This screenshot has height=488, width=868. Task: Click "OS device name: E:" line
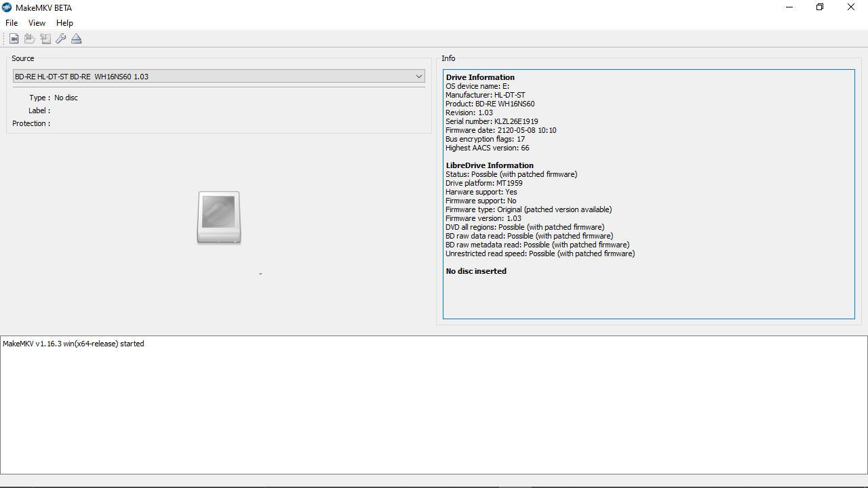pos(477,86)
